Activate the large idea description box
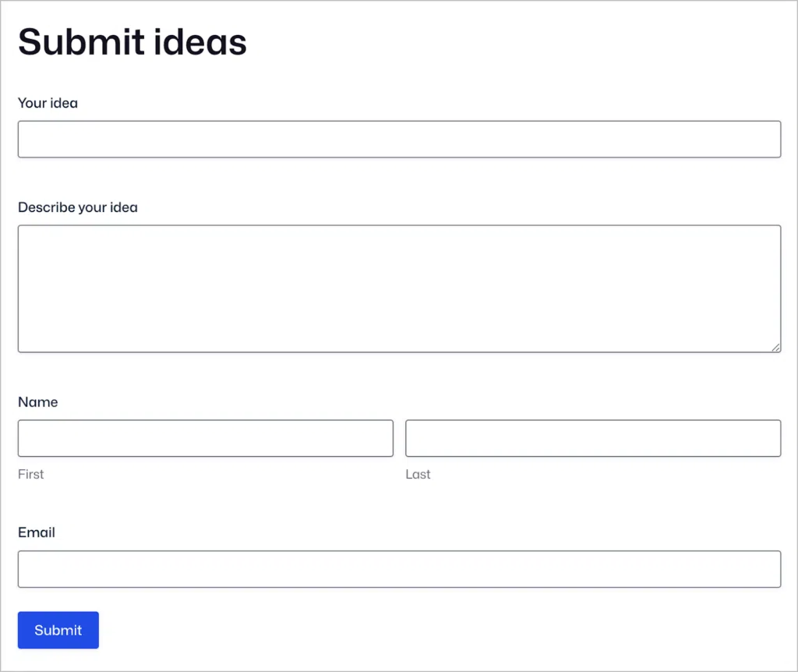This screenshot has width=798, height=672. (x=399, y=288)
